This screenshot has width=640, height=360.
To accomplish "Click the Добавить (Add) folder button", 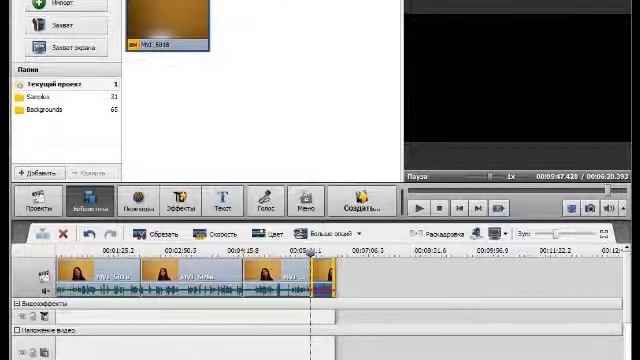I will point(39,173).
